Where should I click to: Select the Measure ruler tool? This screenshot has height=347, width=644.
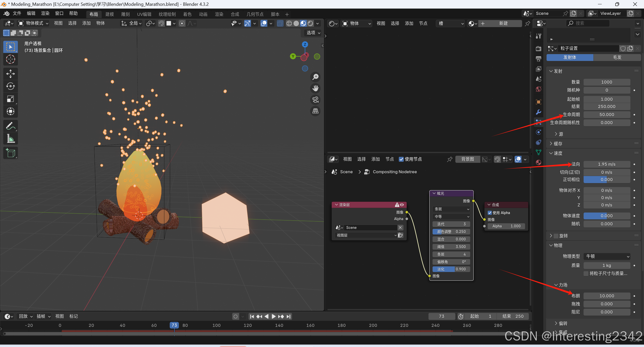10,138
